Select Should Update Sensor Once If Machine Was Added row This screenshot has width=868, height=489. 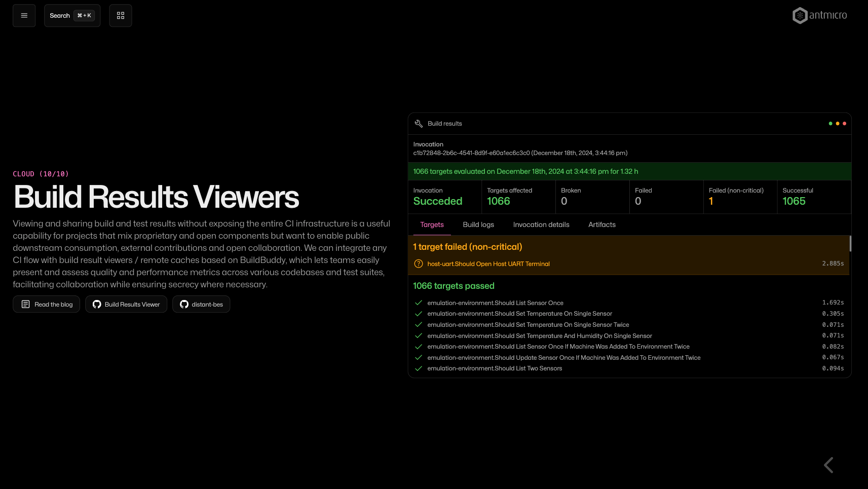[x=629, y=358]
